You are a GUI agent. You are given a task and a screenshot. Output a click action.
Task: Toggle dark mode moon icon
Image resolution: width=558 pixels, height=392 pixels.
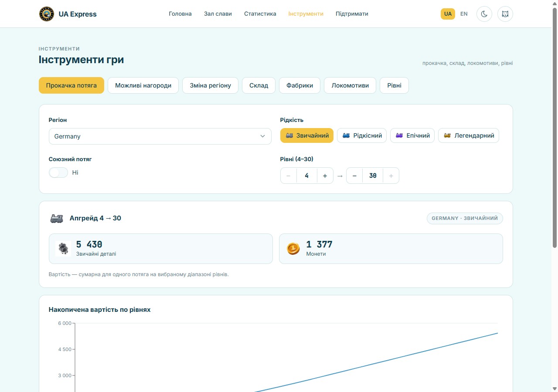tap(484, 14)
